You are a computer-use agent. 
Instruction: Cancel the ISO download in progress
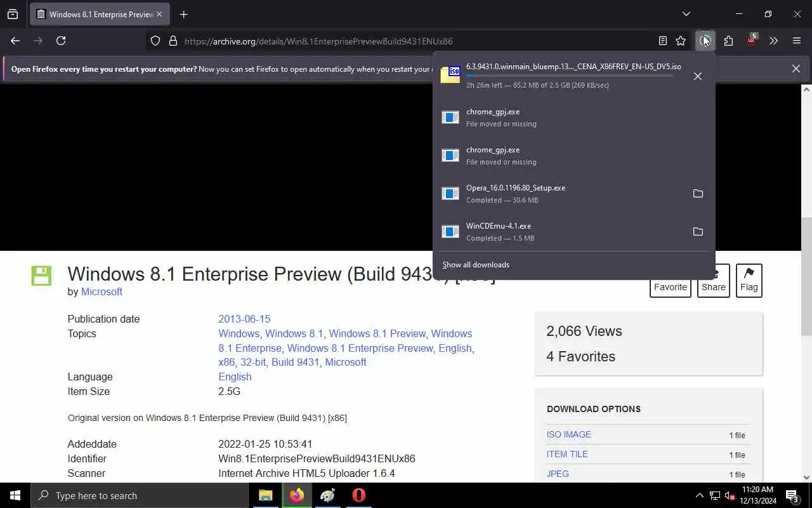tap(697, 76)
